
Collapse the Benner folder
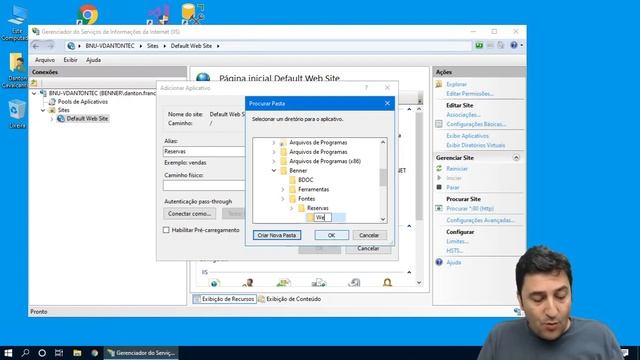pyautogui.click(x=274, y=171)
